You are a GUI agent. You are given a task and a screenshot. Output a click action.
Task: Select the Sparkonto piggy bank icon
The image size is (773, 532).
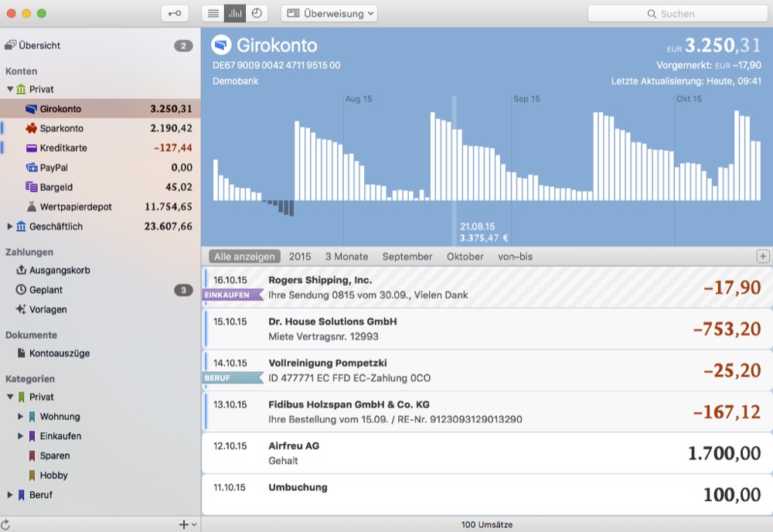[32, 128]
